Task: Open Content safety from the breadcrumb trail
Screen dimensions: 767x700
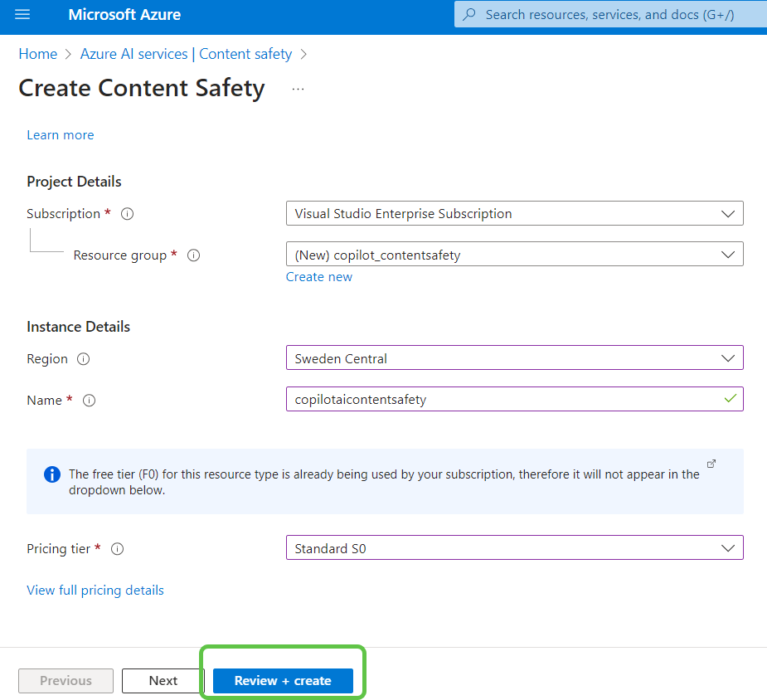Action: (x=245, y=53)
